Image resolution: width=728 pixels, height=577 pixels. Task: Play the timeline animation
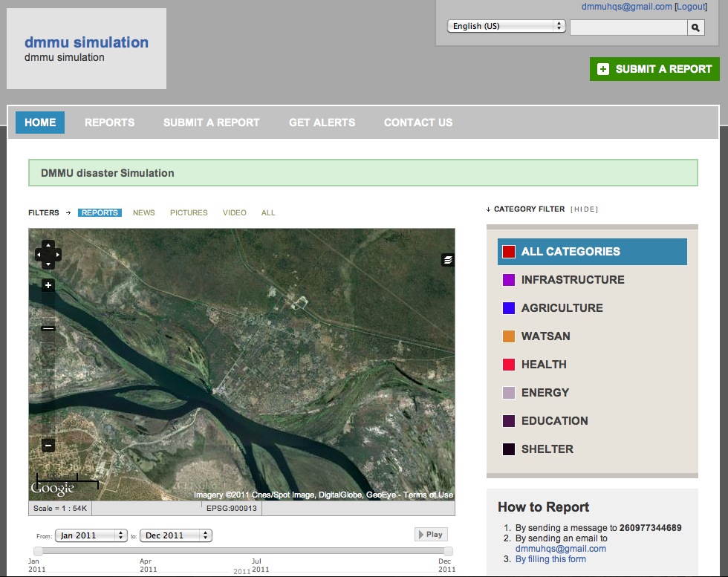coord(431,535)
